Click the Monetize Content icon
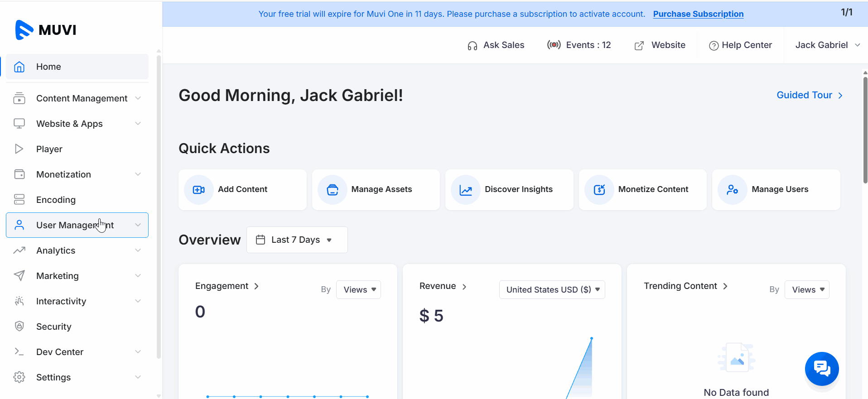 (599, 190)
